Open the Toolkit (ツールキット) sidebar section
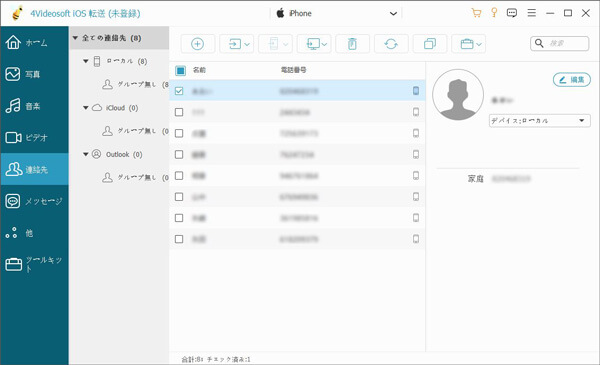Screen dimensions: 600x365 pyautogui.click(x=34, y=264)
